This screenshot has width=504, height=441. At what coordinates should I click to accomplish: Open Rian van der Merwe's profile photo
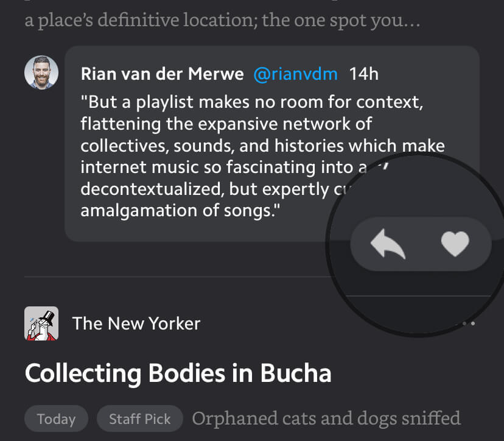[x=41, y=72]
